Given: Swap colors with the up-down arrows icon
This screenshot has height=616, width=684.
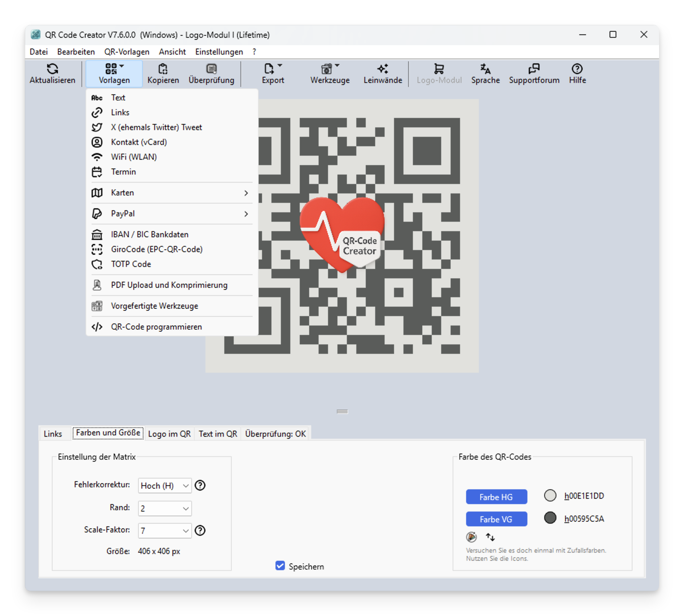Looking at the screenshot, I should click(490, 537).
